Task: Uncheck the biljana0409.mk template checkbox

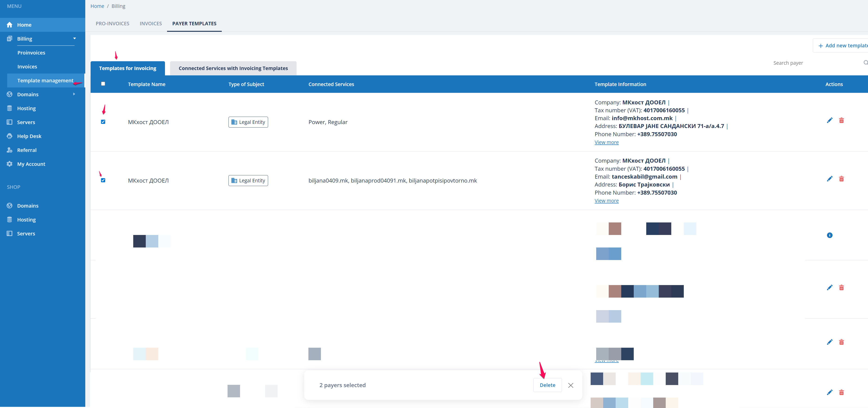Action: (x=103, y=180)
